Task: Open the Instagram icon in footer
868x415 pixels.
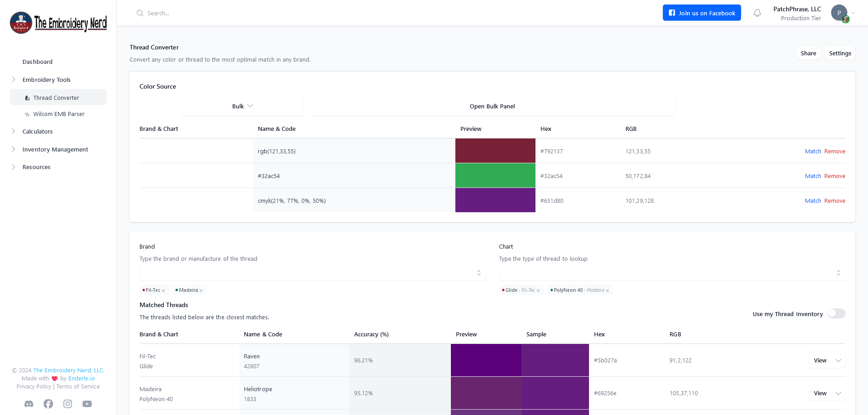Action: click(x=67, y=404)
